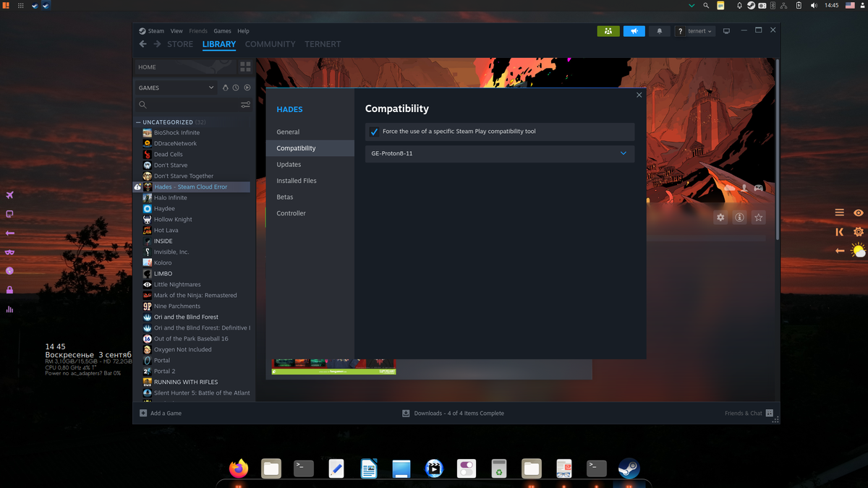The width and height of the screenshot is (868, 488).
Task: Open the Steam icon in the dock
Action: (x=629, y=468)
